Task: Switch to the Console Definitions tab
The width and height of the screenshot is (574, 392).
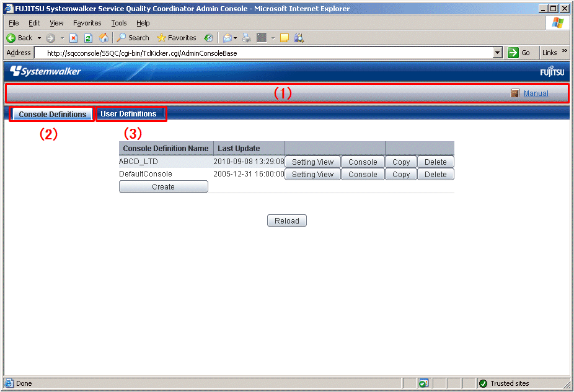Action: point(52,114)
